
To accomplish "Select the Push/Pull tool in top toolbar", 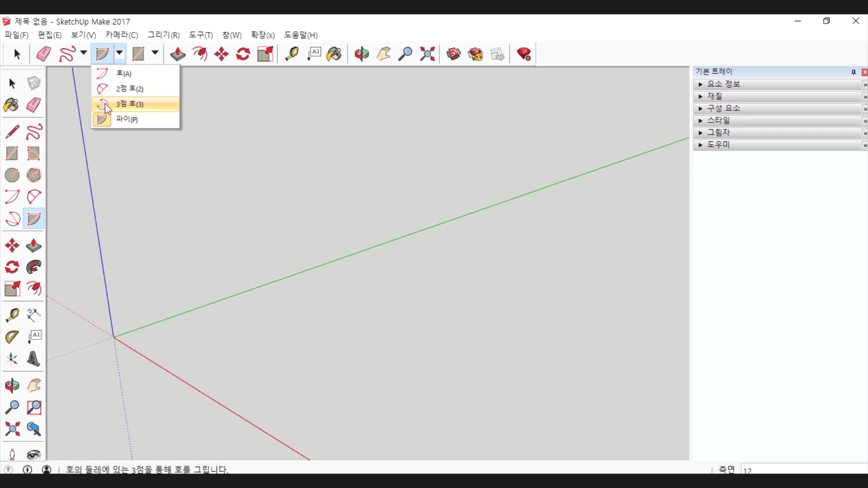I will (178, 54).
